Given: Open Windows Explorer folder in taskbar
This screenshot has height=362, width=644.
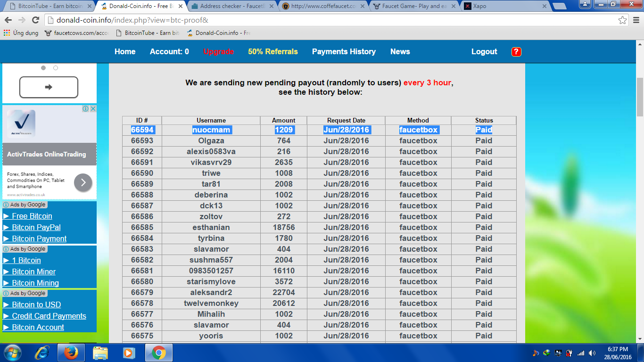Looking at the screenshot, I should pos(100,353).
